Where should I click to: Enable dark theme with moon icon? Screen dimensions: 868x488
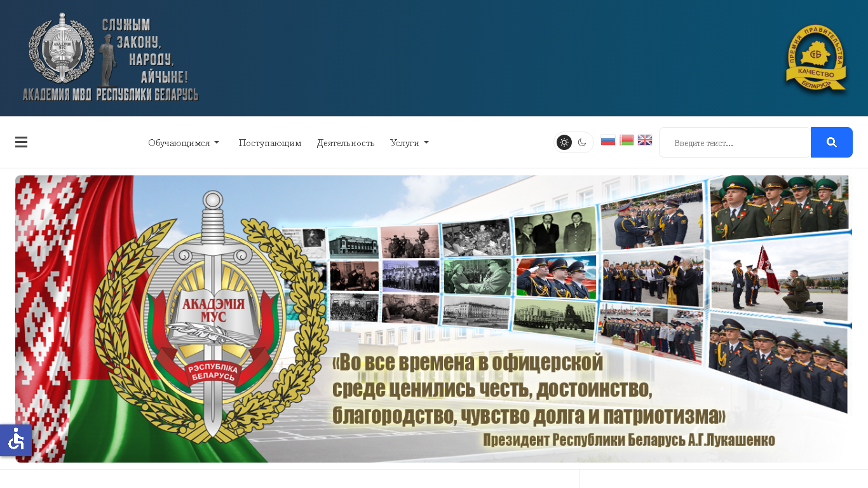582,142
